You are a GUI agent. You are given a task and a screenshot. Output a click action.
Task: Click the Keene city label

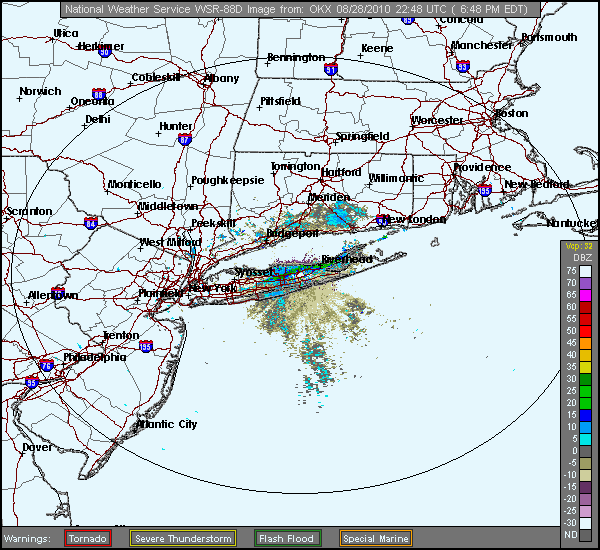[x=377, y=48]
